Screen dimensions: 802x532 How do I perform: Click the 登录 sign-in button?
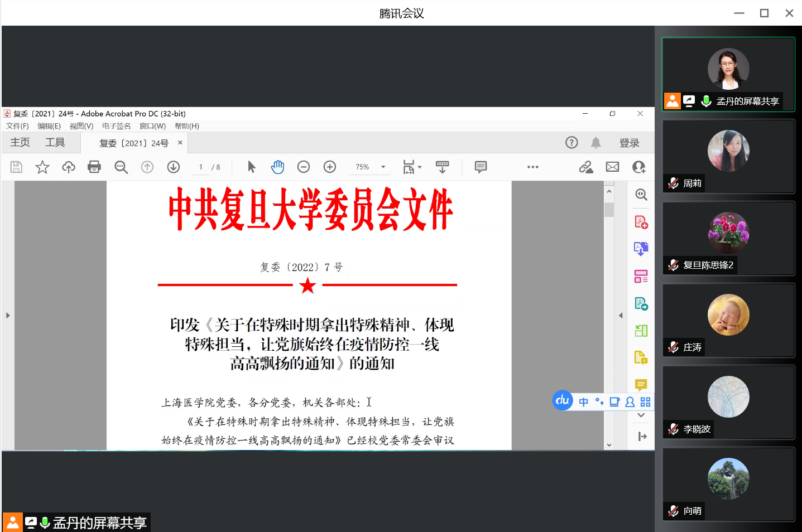click(x=629, y=143)
